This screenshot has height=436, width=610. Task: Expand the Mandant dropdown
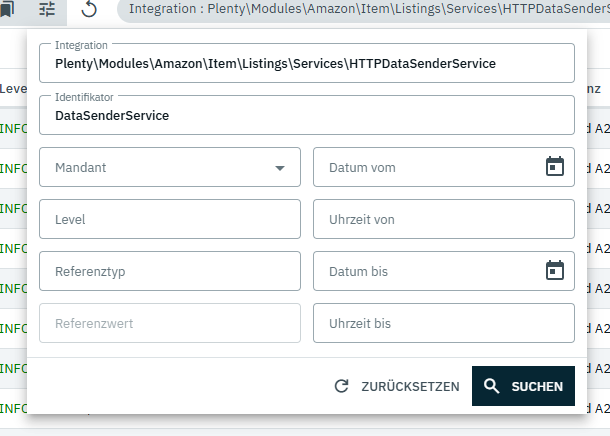coord(279,168)
